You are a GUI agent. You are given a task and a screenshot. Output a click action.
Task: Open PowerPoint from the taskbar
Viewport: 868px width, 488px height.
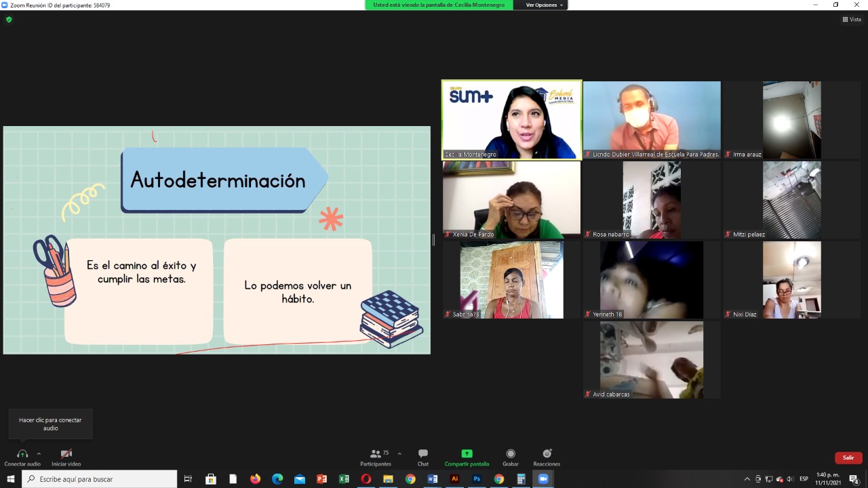tap(322, 479)
